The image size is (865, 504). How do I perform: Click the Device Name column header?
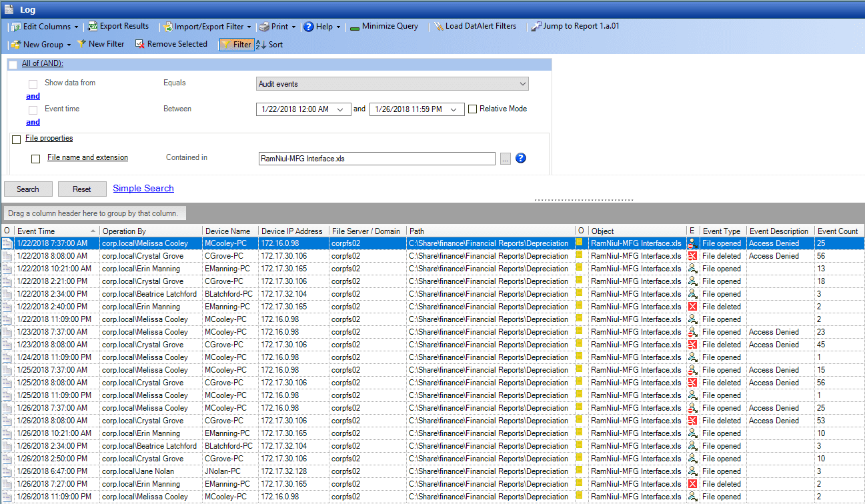point(230,231)
